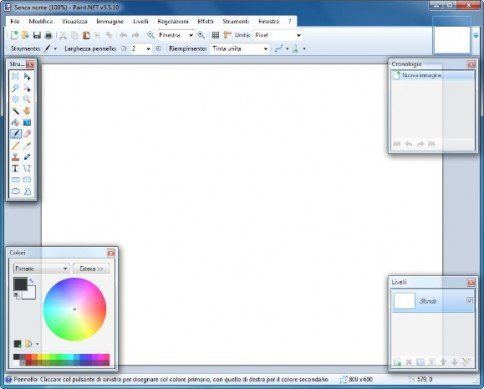
Task: Click rewind button in Cronologia panel
Action: pos(397,144)
